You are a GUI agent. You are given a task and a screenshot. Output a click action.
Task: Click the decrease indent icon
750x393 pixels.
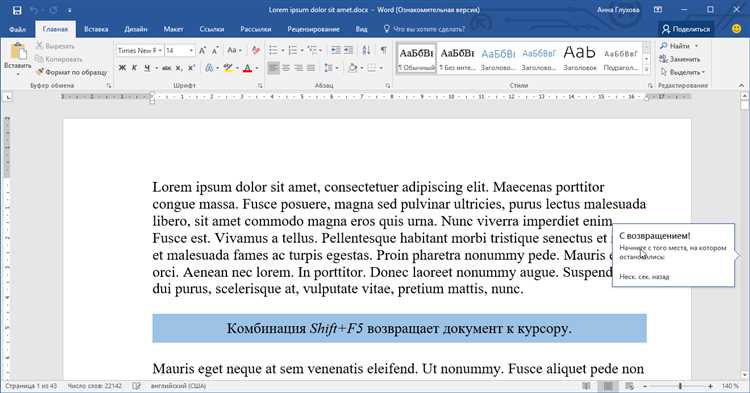336,50
